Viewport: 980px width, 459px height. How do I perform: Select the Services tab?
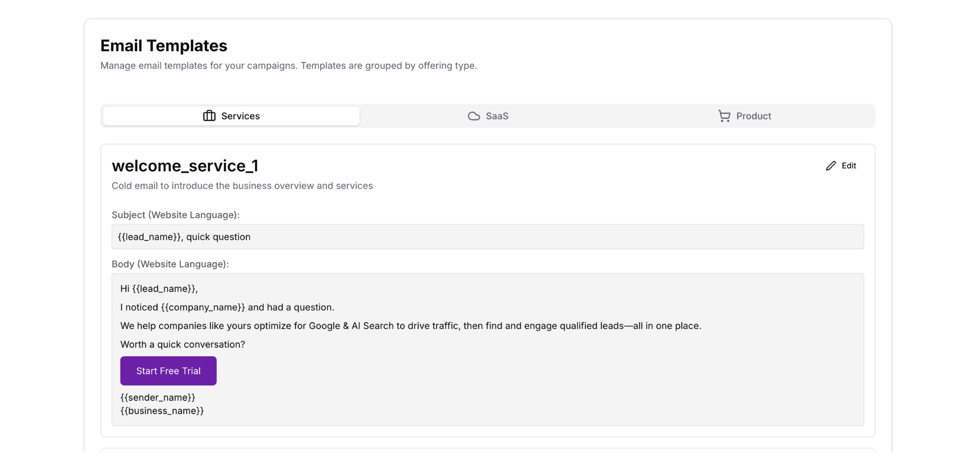coord(230,116)
